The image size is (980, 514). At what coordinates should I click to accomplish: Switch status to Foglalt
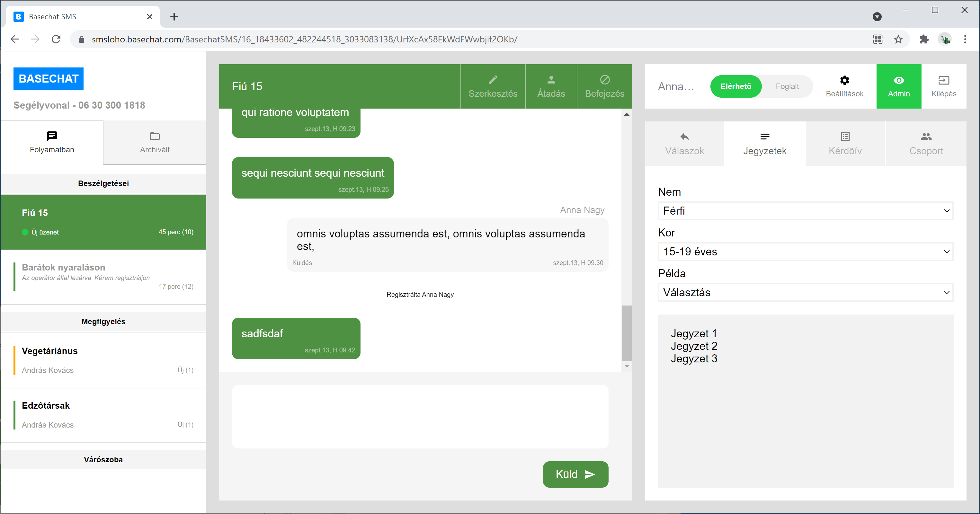point(787,86)
